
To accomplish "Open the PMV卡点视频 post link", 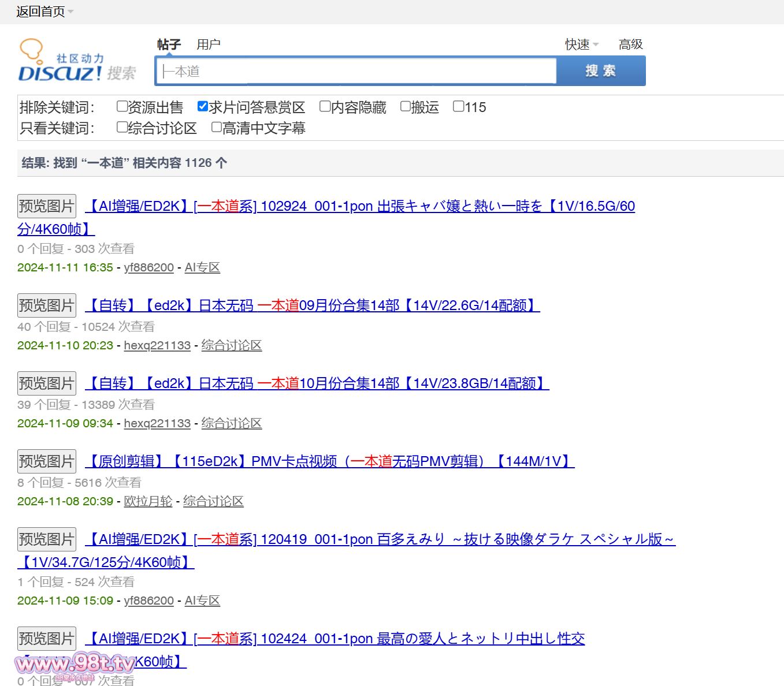I will [x=330, y=461].
